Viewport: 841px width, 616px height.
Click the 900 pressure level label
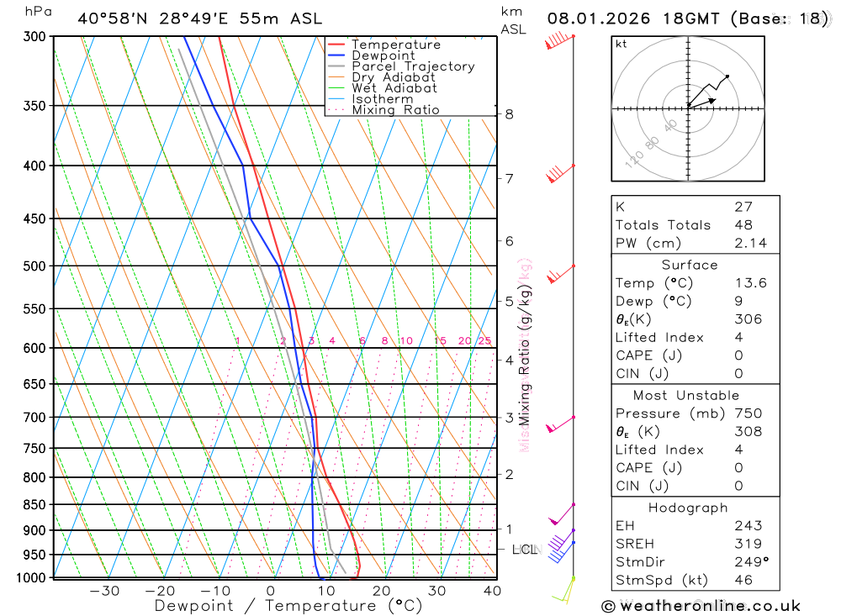click(x=34, y=530)
